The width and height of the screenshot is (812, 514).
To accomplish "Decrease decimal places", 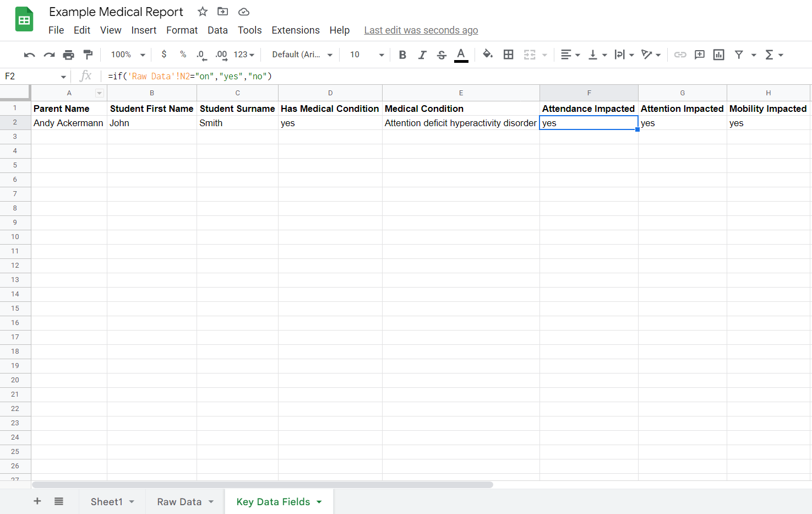I will tap(200, 55).
